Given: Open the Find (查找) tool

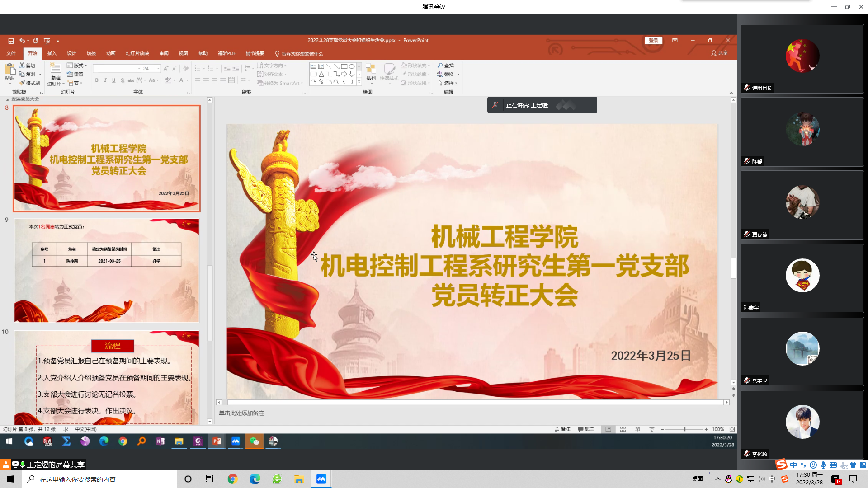Looking at the screenshot, I should point(446,65).
